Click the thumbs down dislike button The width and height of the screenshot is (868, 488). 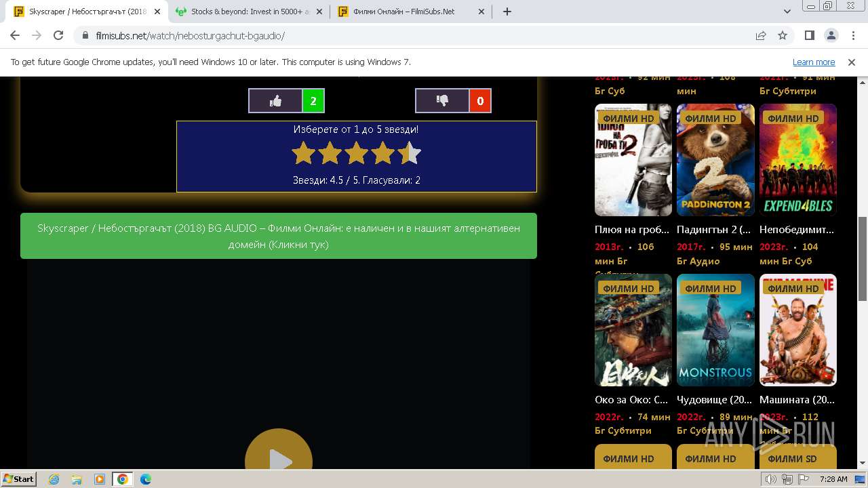coord(442,101)
